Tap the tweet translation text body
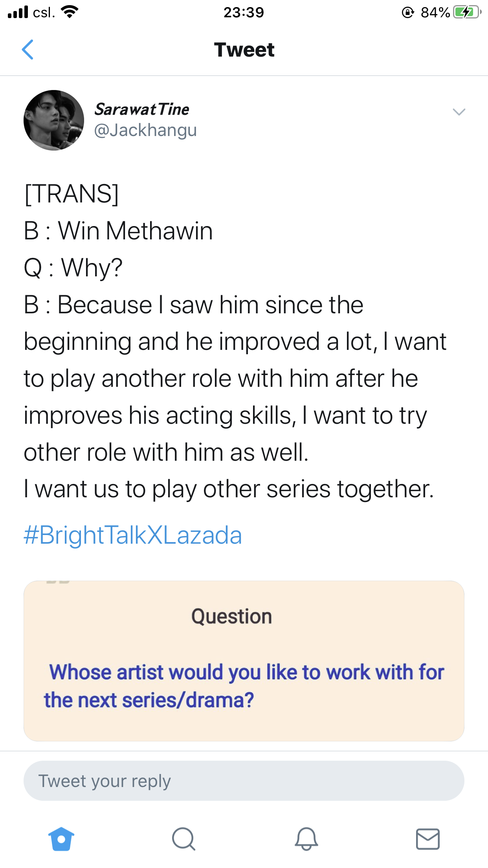The width and height of the screenshot is (488, 868). pos(235,342)
